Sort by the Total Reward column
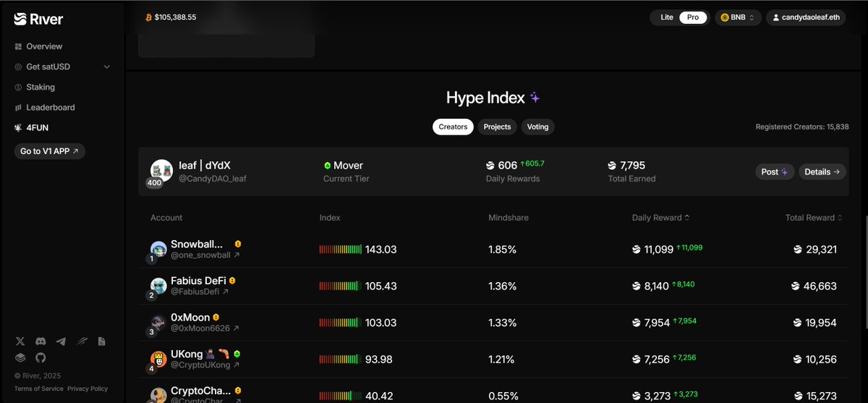The width and height of the screenshot is (868, 403). [x=814, y=218]
